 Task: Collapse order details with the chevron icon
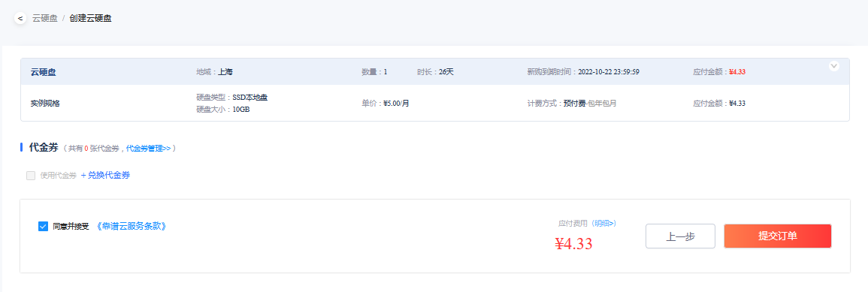pos(834,66)
